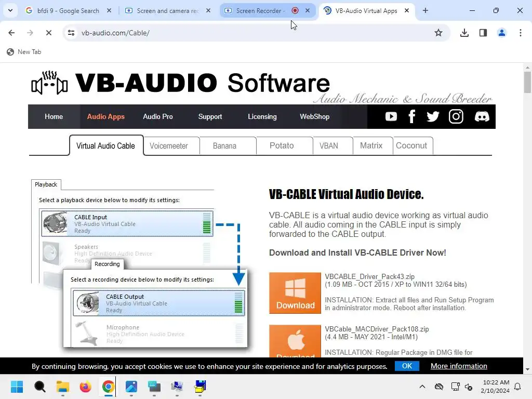Open the Chrome downloads icon
The width and height of the screenshot is (532, 399).
click(464, 33)
